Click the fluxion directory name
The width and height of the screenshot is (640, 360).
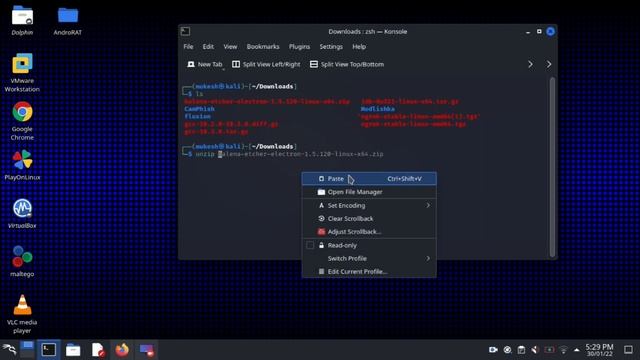click(x=198, y=116)
